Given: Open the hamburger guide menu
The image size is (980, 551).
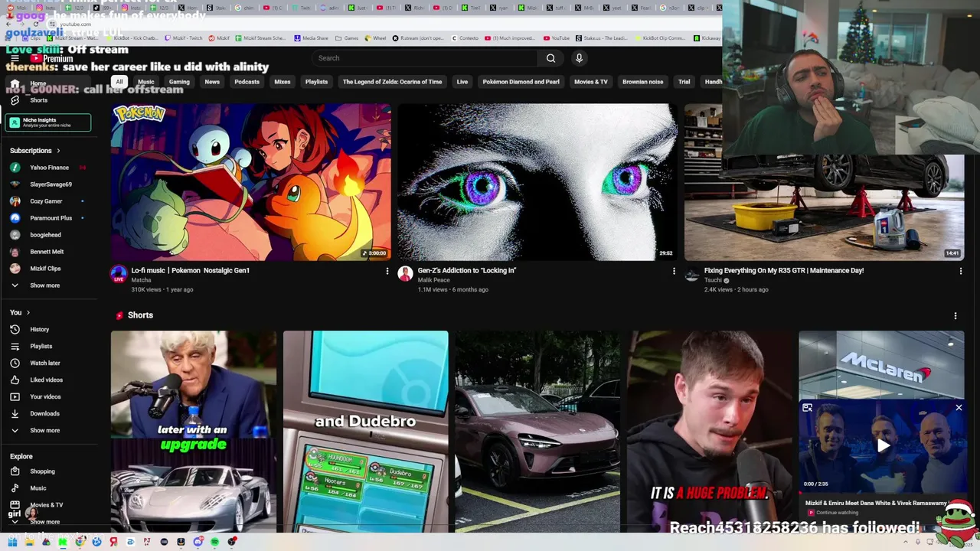Looking at the screenshot, I should click(15, 58).
